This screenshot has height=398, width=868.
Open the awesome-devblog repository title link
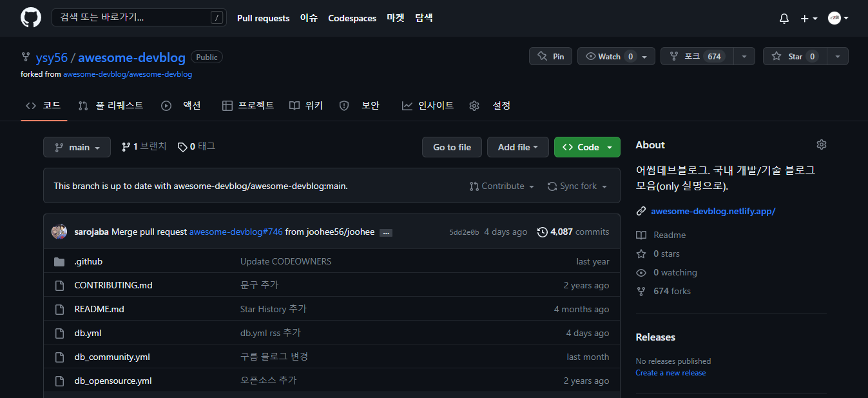[131, 57]
